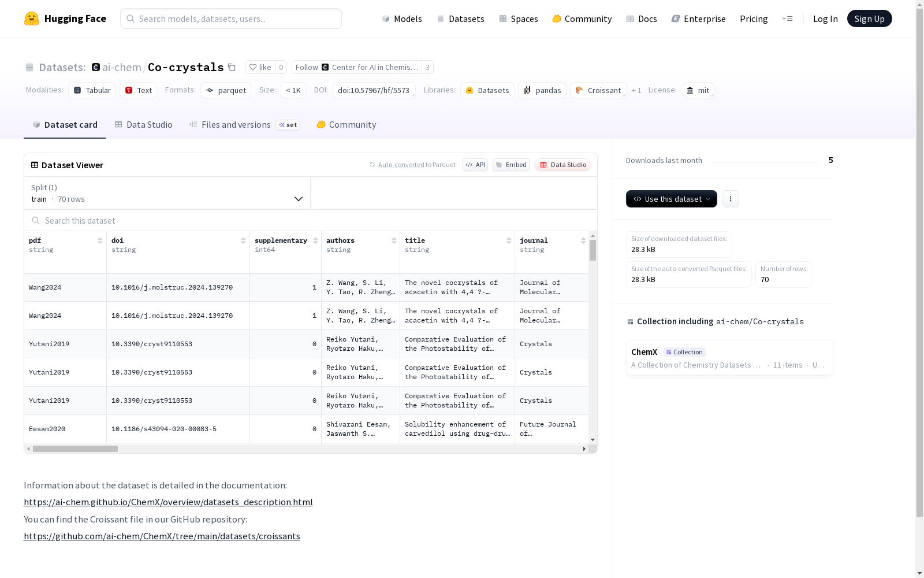924x578 pixels.
Task: Click the Collection badge on ChemX
Action: tap(684, 352)
